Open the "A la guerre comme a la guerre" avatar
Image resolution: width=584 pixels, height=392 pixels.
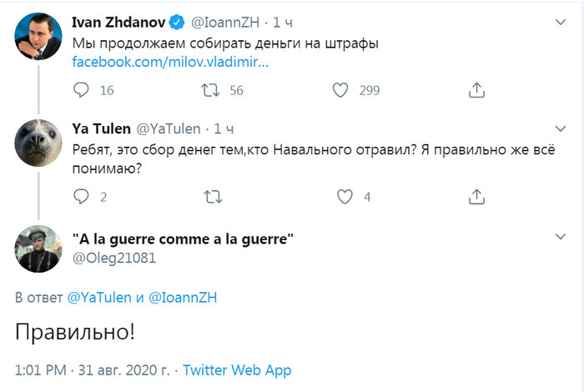click(x=38, y=249)
